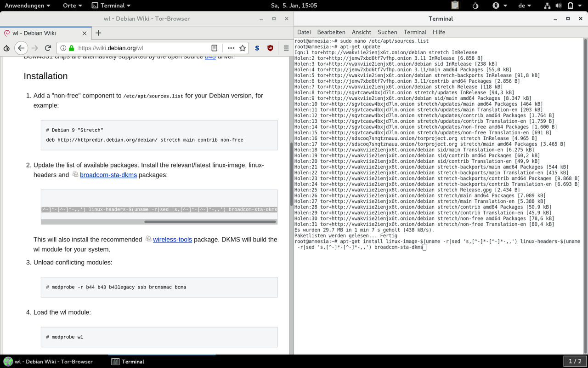
Task: Open the system menu arrow beside the battery
Action: point(580,6)
